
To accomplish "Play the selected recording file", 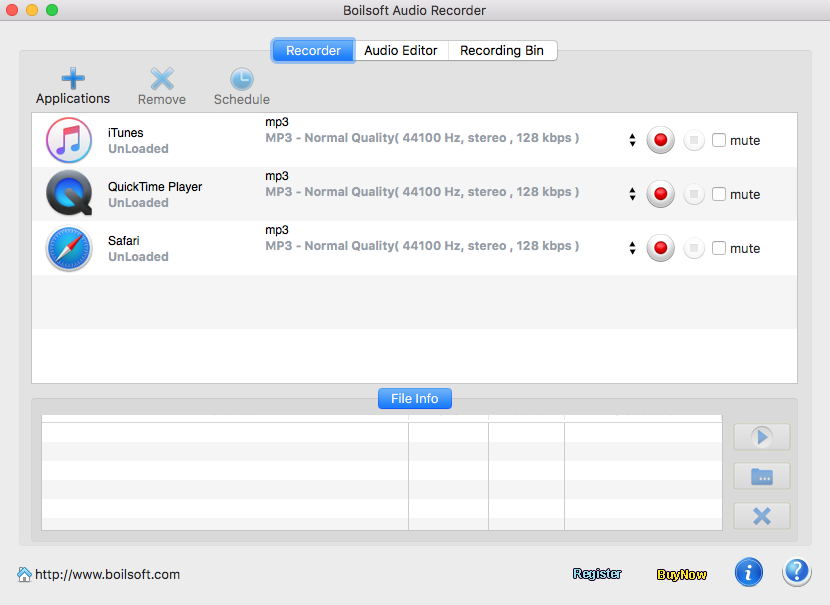I will 762,437.
